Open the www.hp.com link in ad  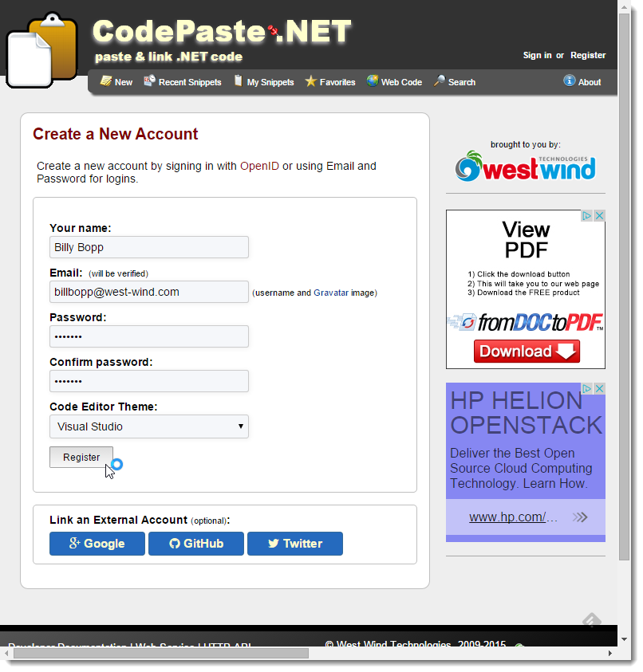[x=514, y=517]
